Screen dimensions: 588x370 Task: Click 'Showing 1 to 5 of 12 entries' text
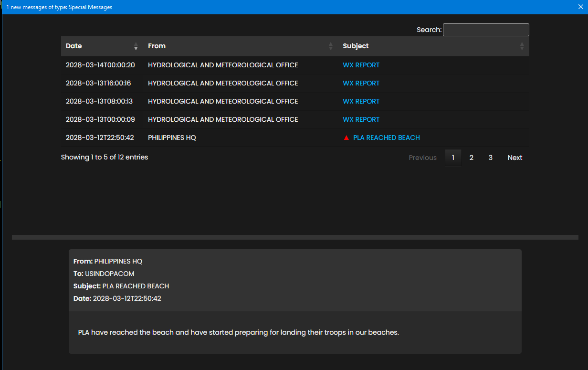[x=105, y=157]
